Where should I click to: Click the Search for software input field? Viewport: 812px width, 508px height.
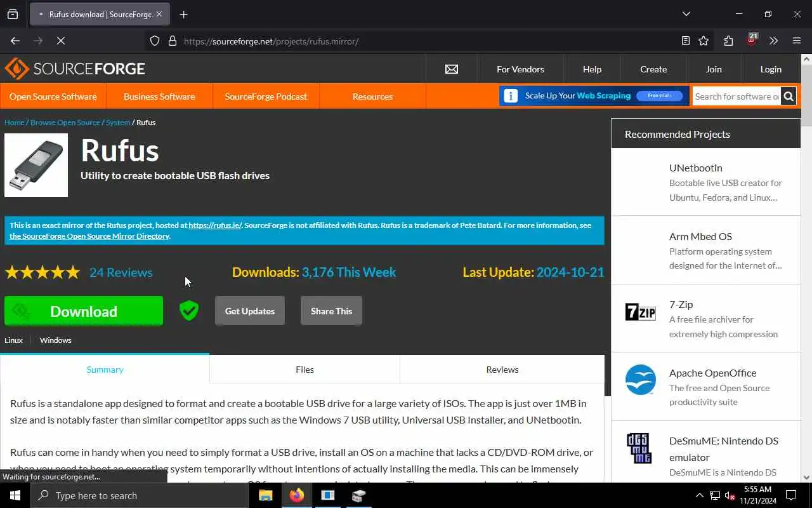click(737, 97)
